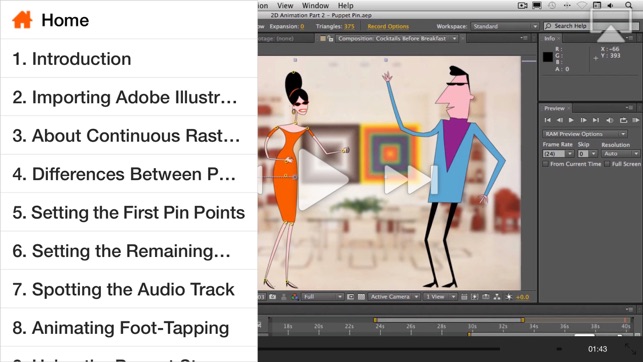Image resolution: width=643 pixels, height=362 pixels.
Task: Open the Workspace Standard dropdown
Action: click(504, 26)
